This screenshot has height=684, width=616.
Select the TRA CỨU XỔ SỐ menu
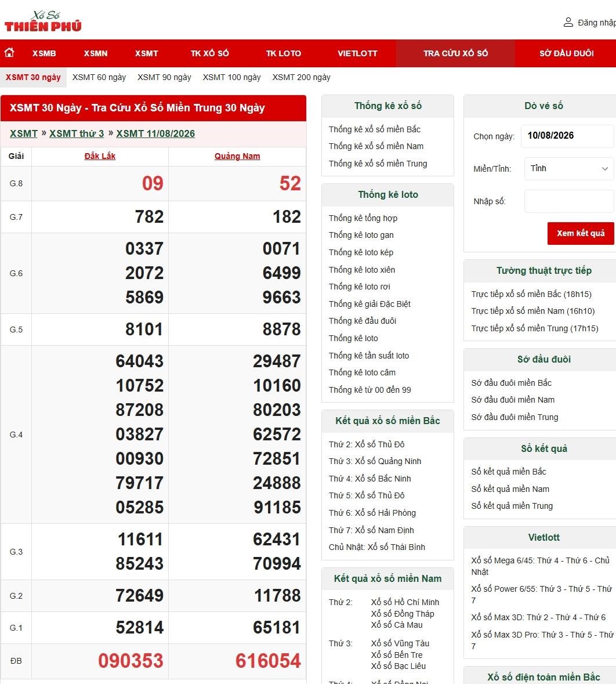(x=455, y=53)
